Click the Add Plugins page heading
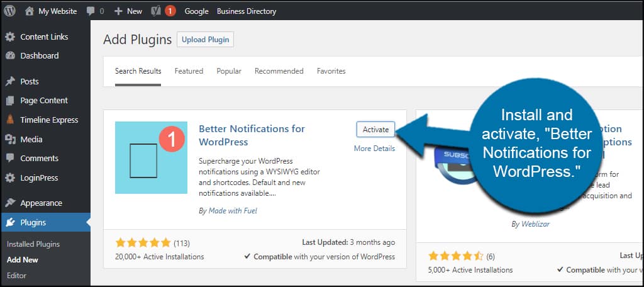The width and height of the screenshot is (644, 287). pos(137,40)
